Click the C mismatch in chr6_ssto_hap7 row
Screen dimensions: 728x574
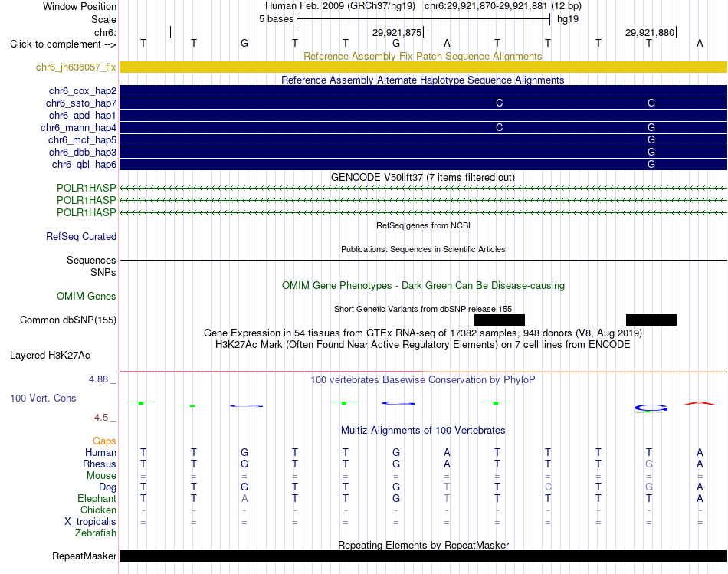(x=499, y=103)
